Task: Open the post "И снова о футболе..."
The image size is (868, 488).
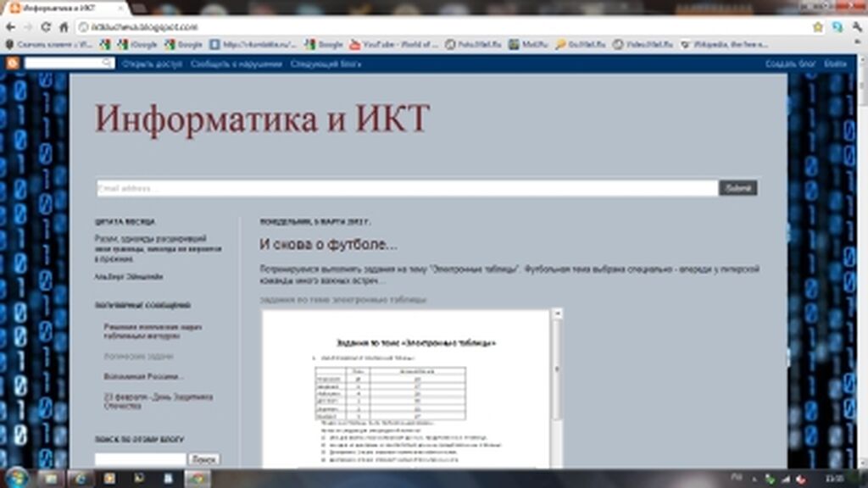Action: click(328, 245)
